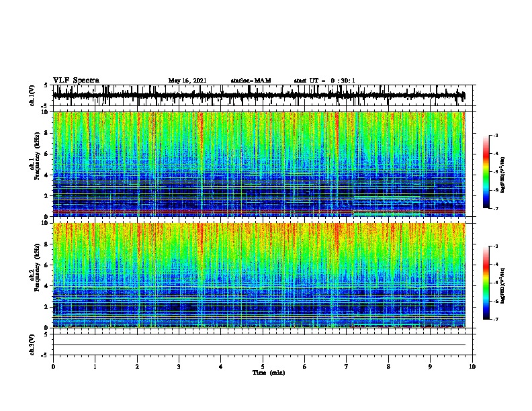Select the "Time (min)" x-axis label
Image resolution: width=532 pixels, height=411 pixels.
click(x=269, y=373)
